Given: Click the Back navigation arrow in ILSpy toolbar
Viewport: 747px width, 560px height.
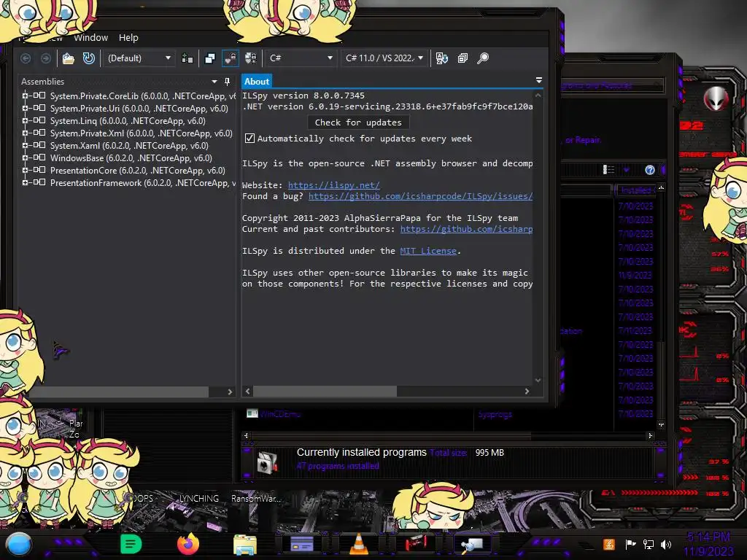Looking at the screenshot, I should coord(26,58).
